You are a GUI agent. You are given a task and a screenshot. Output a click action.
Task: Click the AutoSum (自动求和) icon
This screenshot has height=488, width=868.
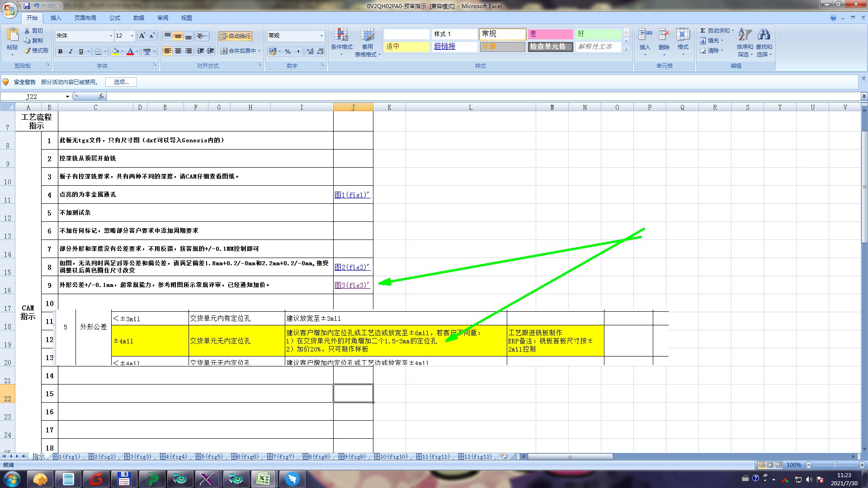[703, 31]
